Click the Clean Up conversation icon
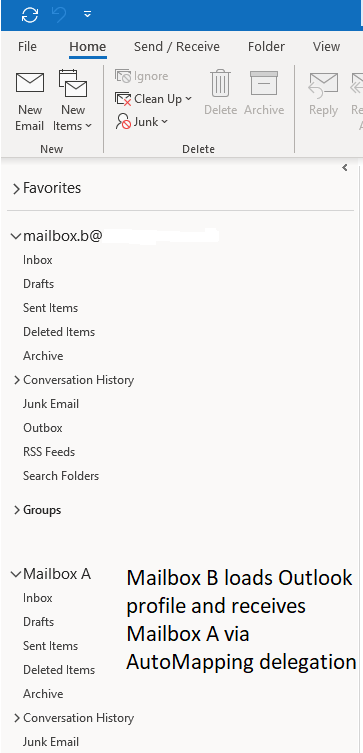 pos(123,99)
